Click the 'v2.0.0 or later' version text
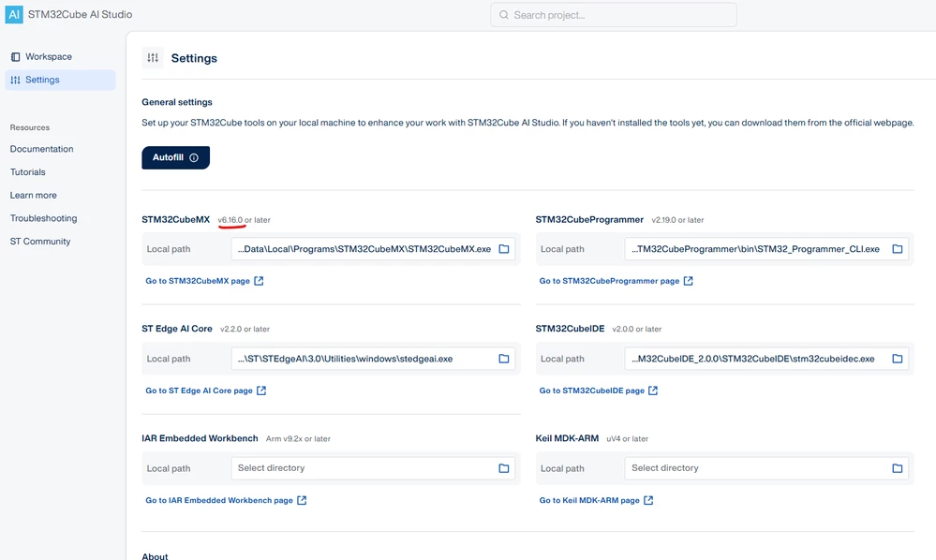The height and width of the screenshot is (560, 936). point(637,330)
